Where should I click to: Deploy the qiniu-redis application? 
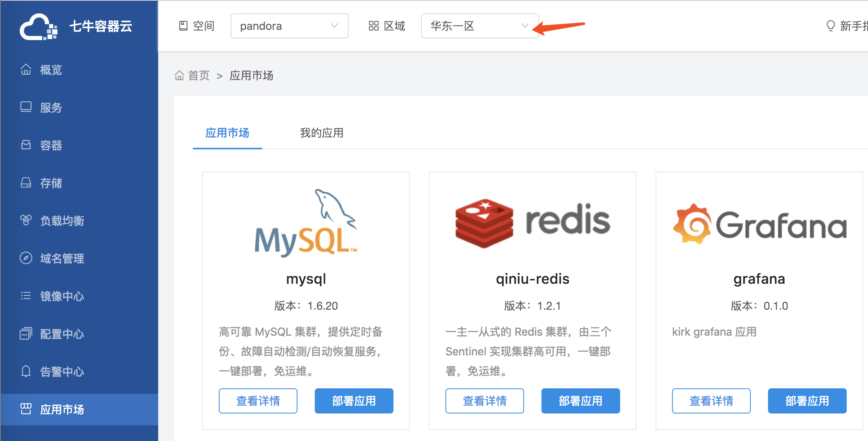pos(581,401)
